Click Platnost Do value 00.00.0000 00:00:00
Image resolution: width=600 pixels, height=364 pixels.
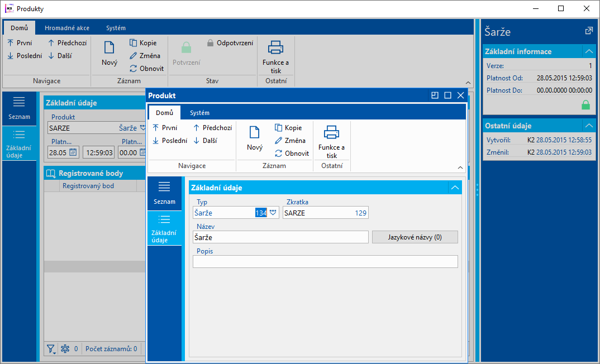point(564,90)
